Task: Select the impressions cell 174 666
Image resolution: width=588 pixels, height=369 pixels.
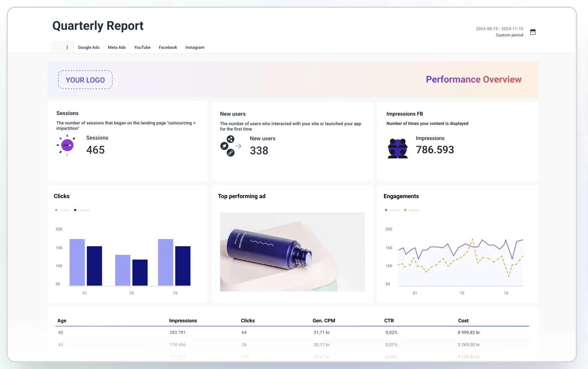Action: coord(177,345)
